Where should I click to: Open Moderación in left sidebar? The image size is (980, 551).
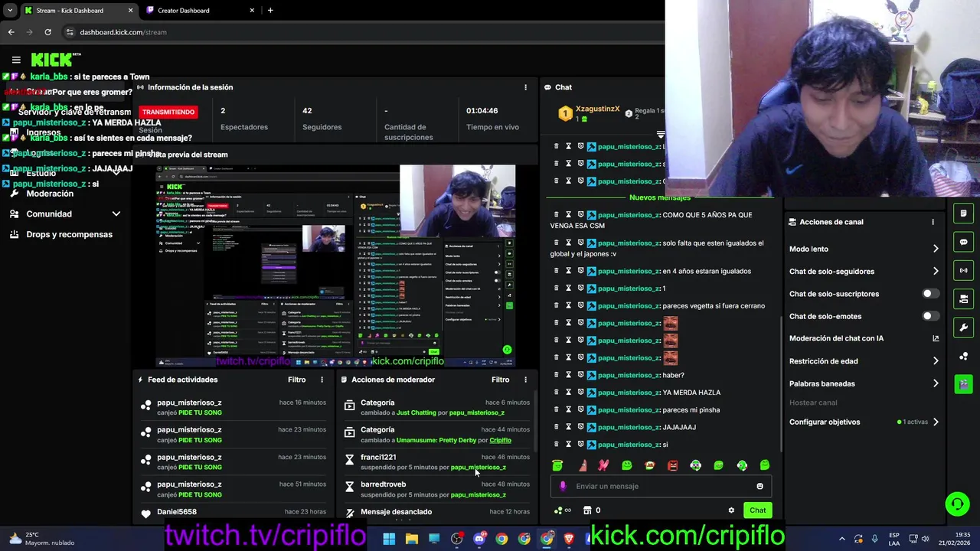[50, 194]
